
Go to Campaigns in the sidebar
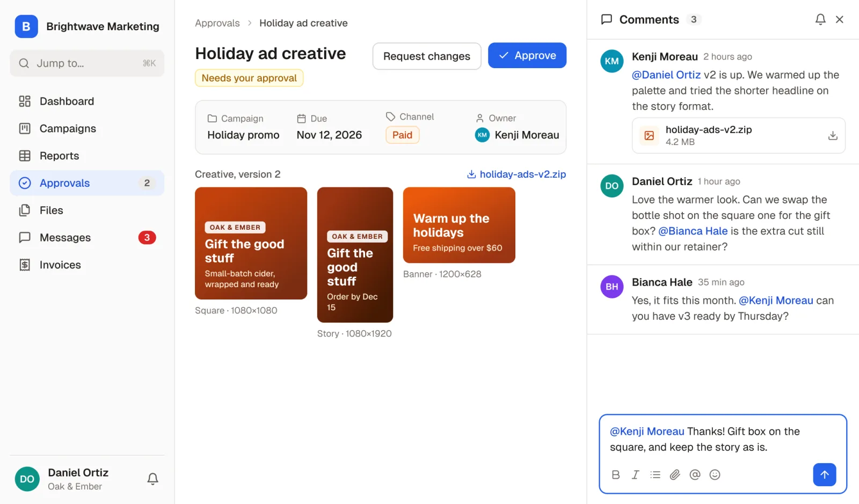pos(87,129)
